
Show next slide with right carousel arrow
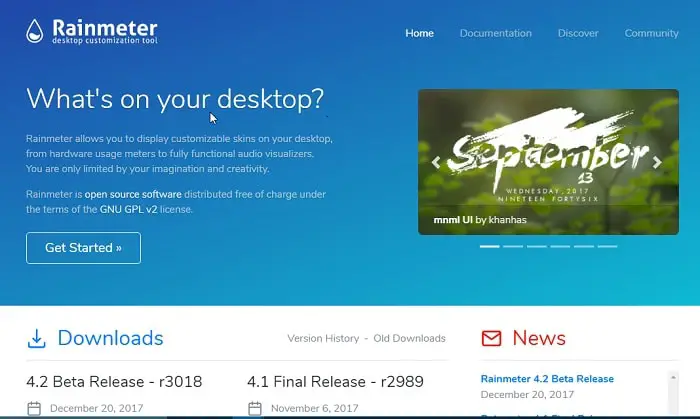click(657, 162)
